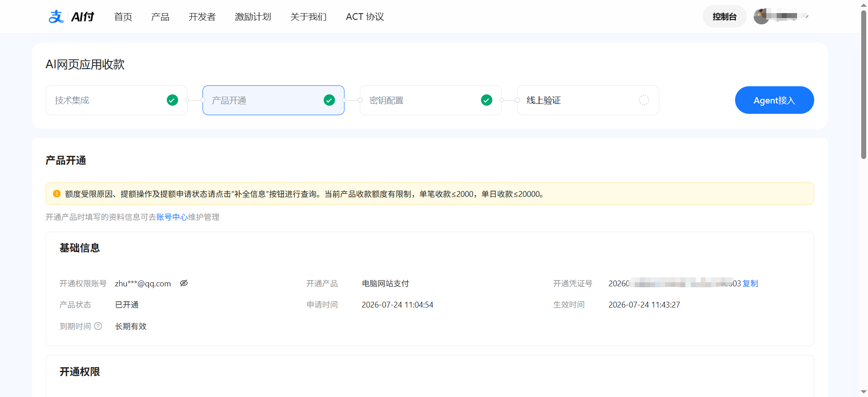Click the 基础信息 section heading
Image resolution: width=868 pixels, height=397 pixels.
80,248
